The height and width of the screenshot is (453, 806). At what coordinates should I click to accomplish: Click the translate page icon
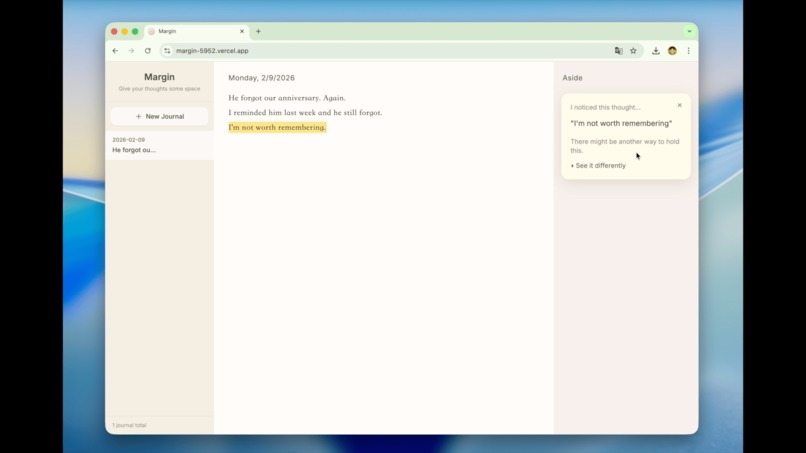pos(618,51)
